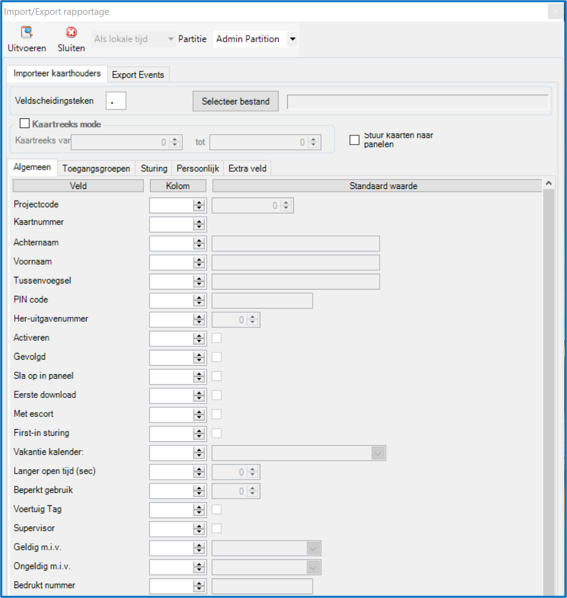Click the Kolom column header
The width and height of the screenshot is (567, 598).
tap(178, 186)
